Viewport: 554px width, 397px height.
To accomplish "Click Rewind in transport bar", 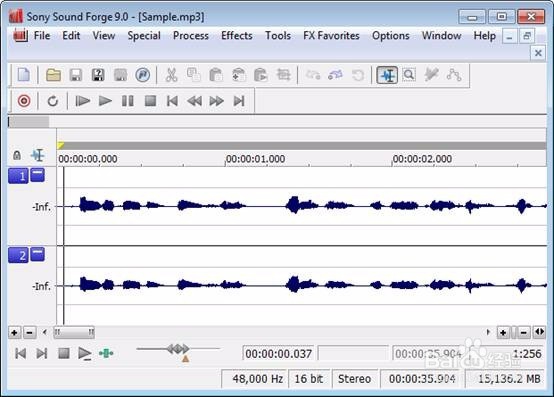I will click(194, 101).
